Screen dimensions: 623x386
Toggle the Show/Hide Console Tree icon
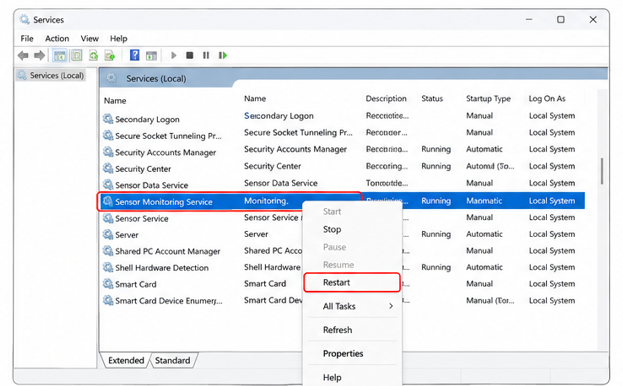point(60,55)
